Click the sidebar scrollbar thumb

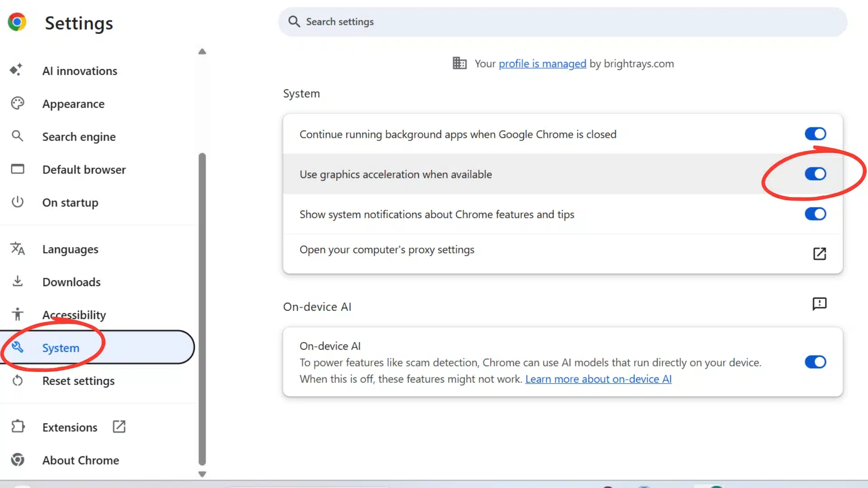[202, 310]
